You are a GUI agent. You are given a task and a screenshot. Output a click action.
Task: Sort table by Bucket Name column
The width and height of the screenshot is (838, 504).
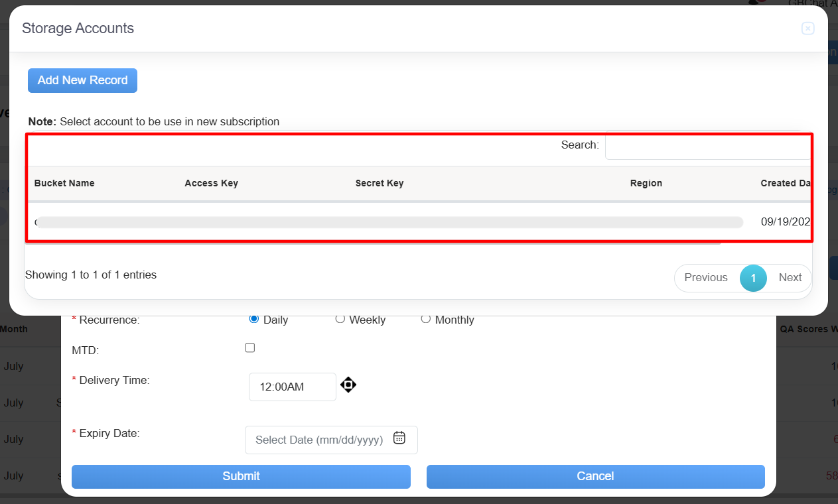click(x=64, y=183)
